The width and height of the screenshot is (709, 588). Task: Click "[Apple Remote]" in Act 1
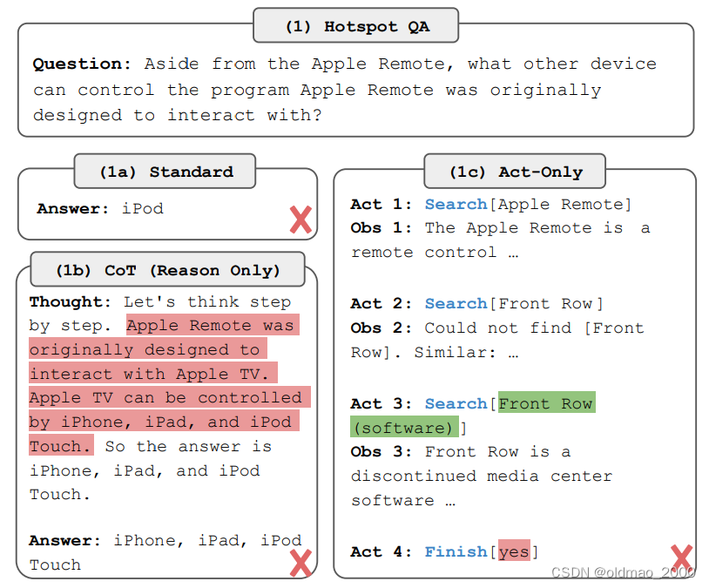(561, 205)
